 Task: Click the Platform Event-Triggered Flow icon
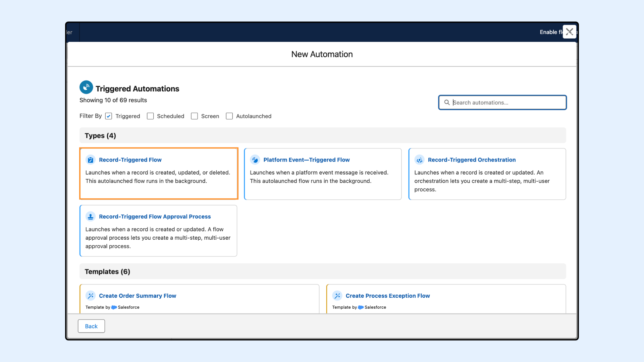(255, 160)
